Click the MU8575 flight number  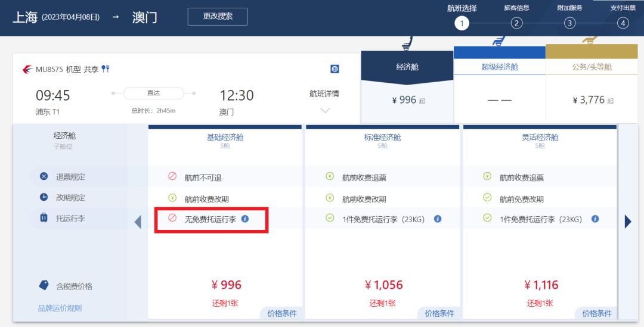[x=49, y=69]
